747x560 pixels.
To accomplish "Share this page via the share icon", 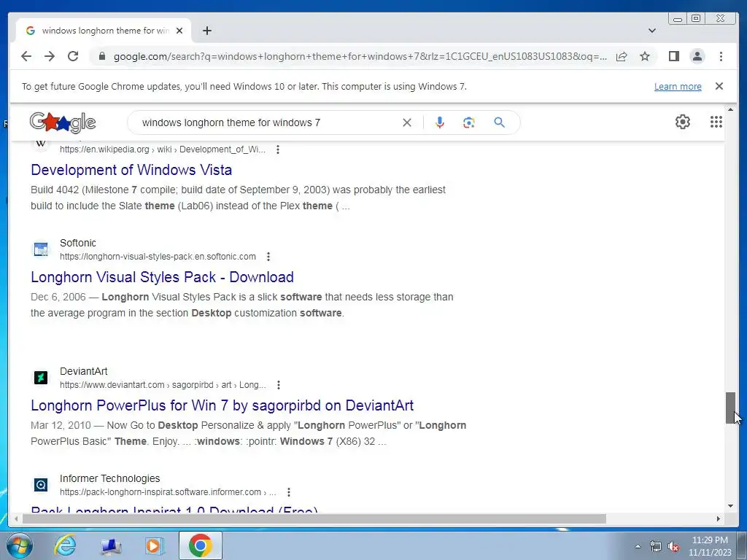I will pos(622,56).
